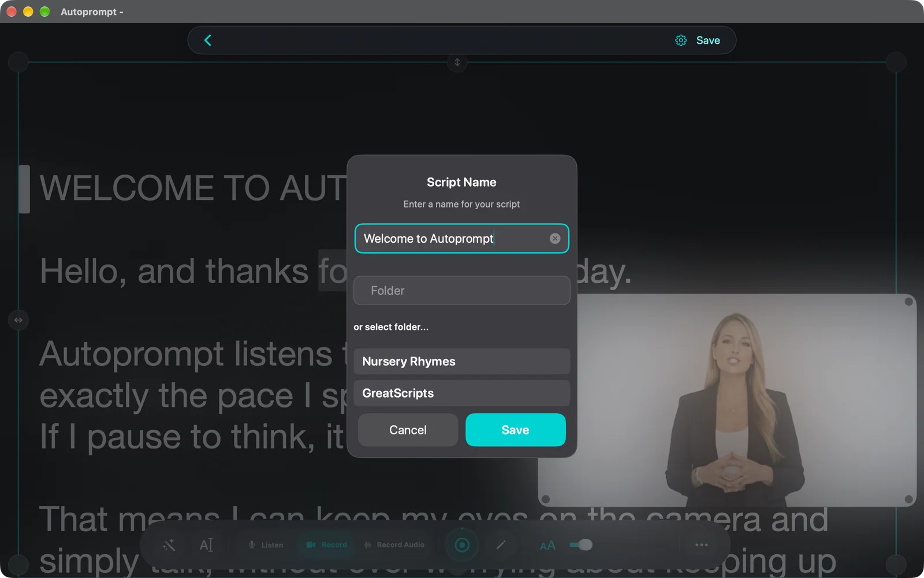
Task: Click the Folder input field
Action: click(461, 290)
